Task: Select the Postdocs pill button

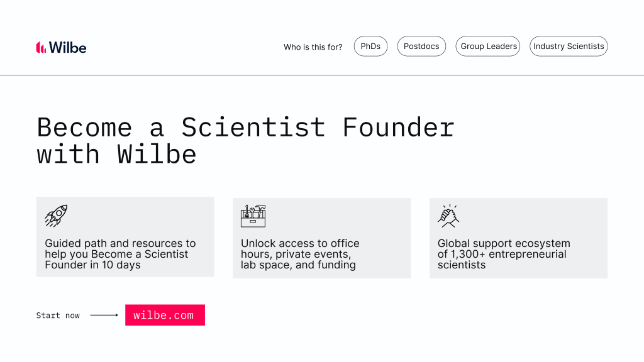Action: tap(421, 47)
